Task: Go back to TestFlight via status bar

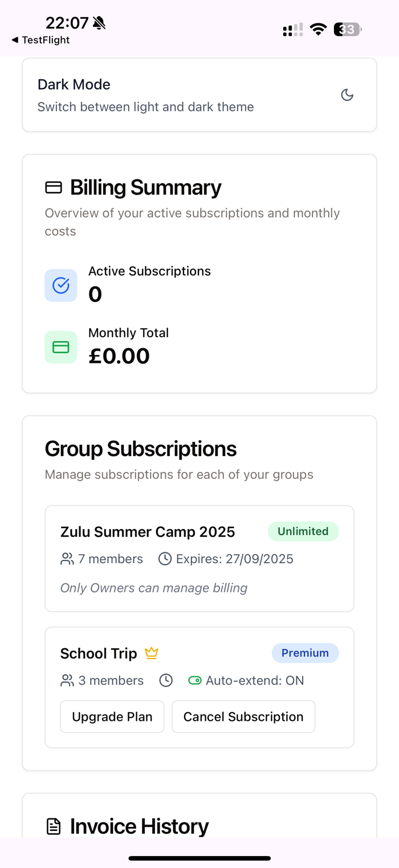Action: pos(40,40)
